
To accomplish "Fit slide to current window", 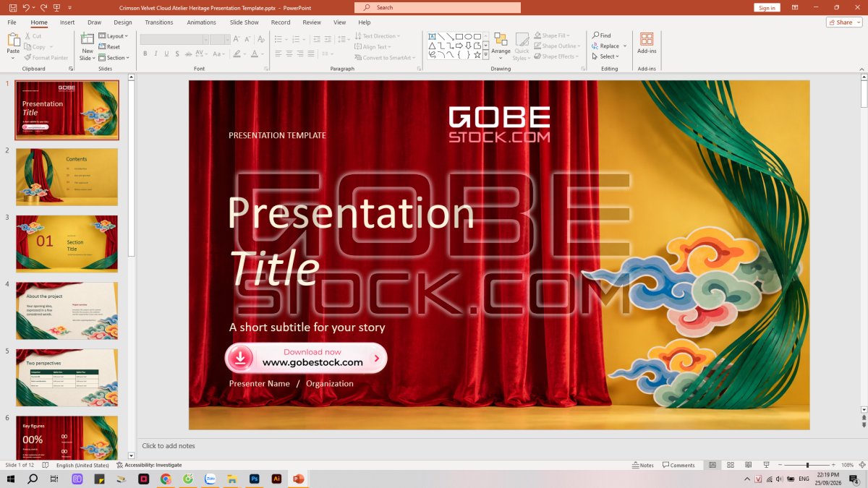I will 861,465.
